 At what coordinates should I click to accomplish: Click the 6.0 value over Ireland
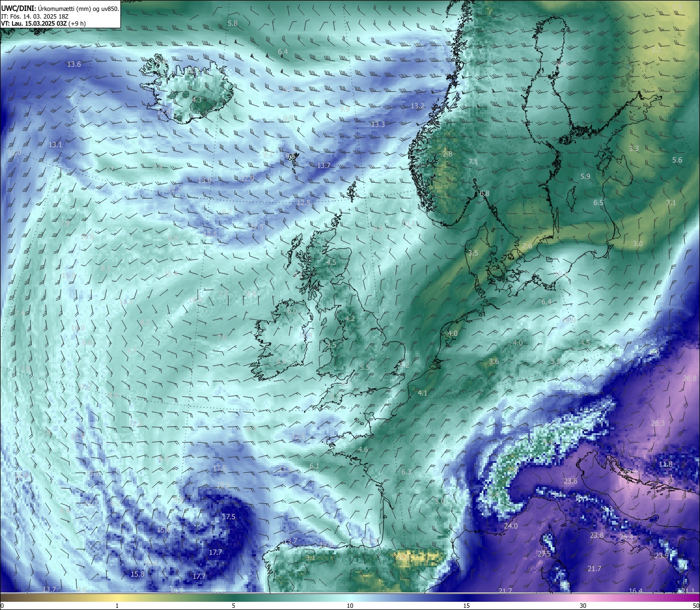pyautogui.click(x=292, y=311)
